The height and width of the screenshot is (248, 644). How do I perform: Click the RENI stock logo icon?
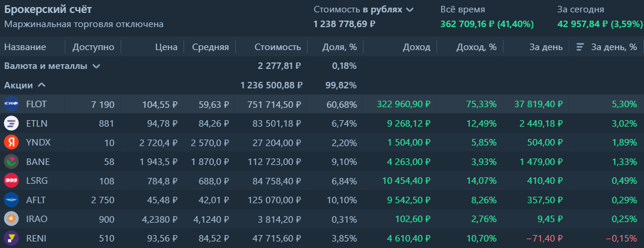[x=12, y=237]
